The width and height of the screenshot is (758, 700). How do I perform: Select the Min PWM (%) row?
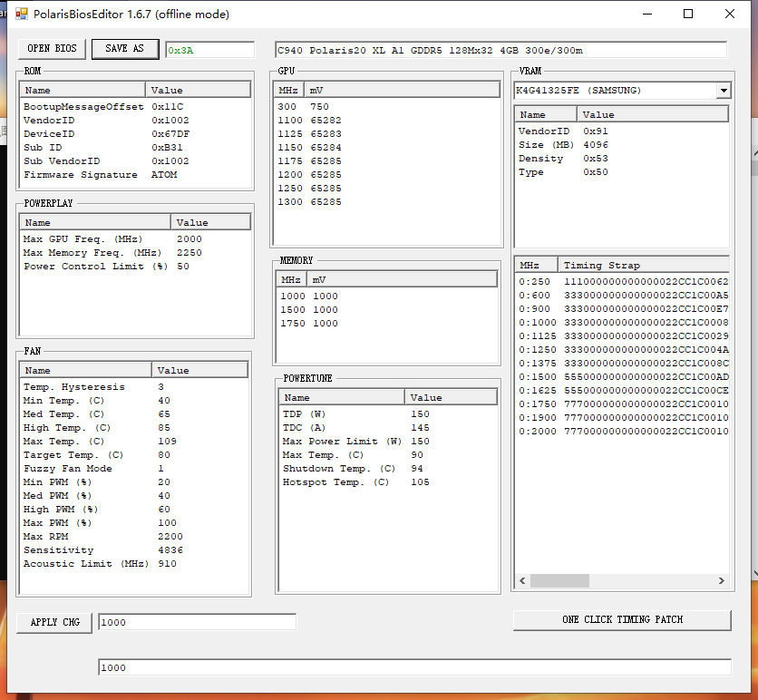(x=134, y=482)
